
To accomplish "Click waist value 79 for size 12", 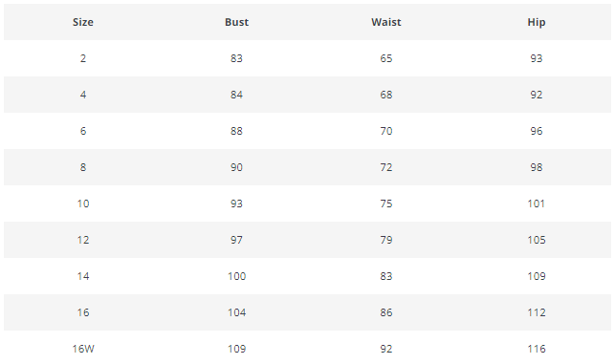I will [386, 240].
